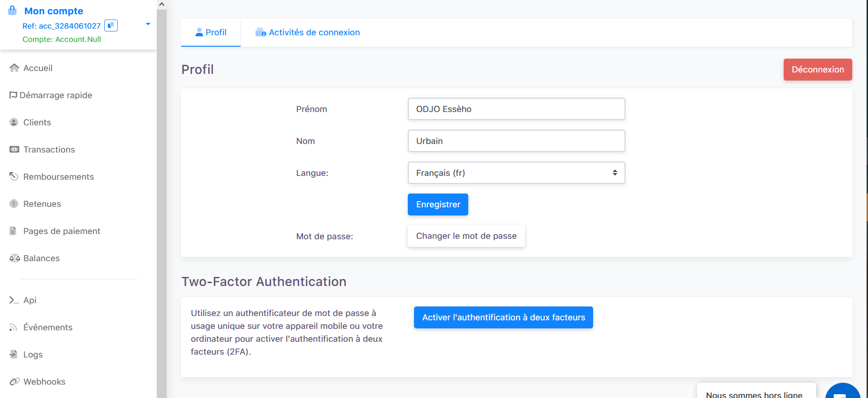This screenshot has height=398, width=868.
Task: Click the Accueil home icon
Action: pyautogui.click(x=14, y=68)
